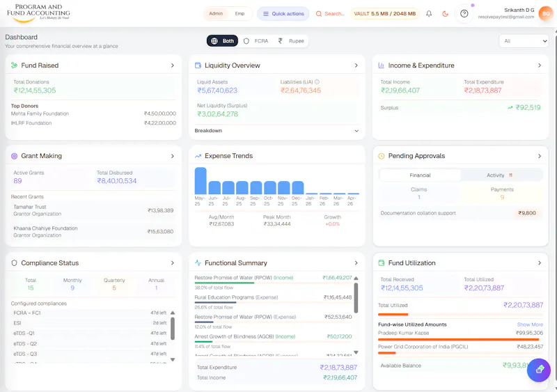Viewport: 557px width, 392px height.
Task: Click the floating assistant button bottom-right
Action: 539,370
